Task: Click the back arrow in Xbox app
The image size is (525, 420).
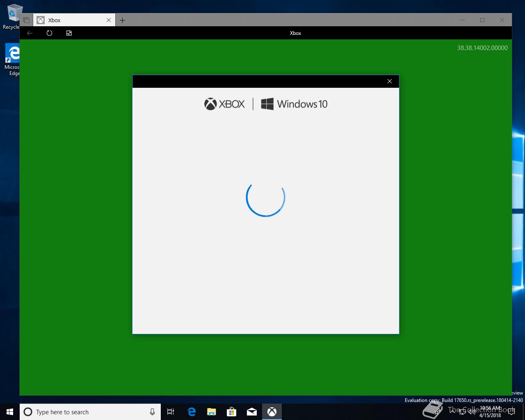Action: click(x=30, y=33)
